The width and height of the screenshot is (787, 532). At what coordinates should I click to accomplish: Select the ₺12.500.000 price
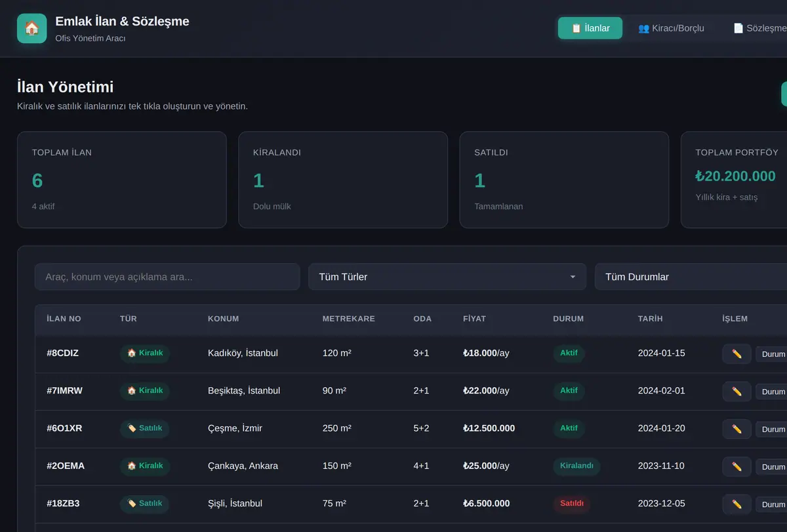tap(489, 429)
